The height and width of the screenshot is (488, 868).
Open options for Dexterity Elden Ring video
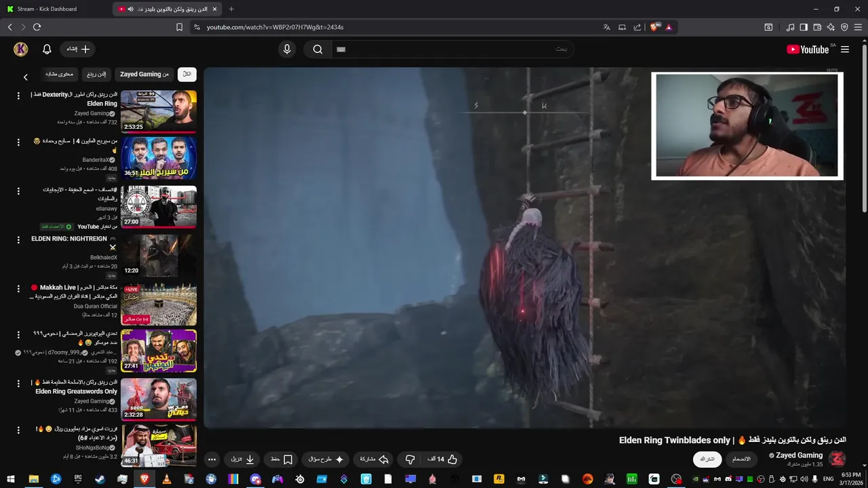(18, 96)
